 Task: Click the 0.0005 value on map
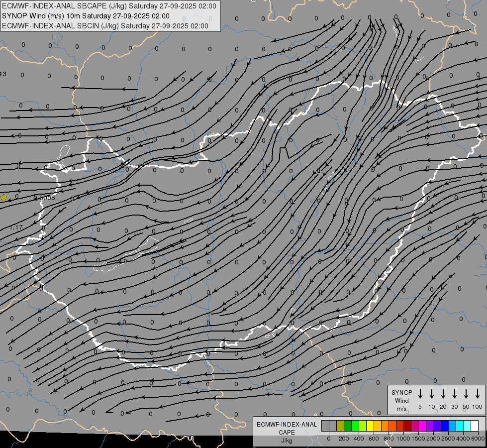coord(44,198)
